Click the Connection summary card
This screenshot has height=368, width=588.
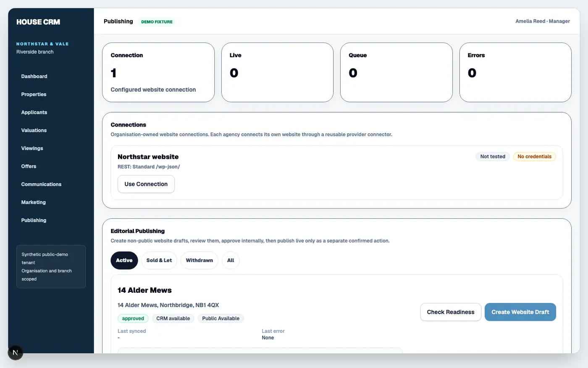coord(158,72)
